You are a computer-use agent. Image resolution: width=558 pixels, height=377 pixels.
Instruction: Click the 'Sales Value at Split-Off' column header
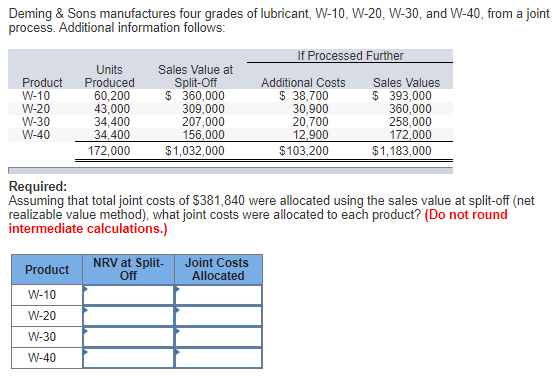coord(195,76)
